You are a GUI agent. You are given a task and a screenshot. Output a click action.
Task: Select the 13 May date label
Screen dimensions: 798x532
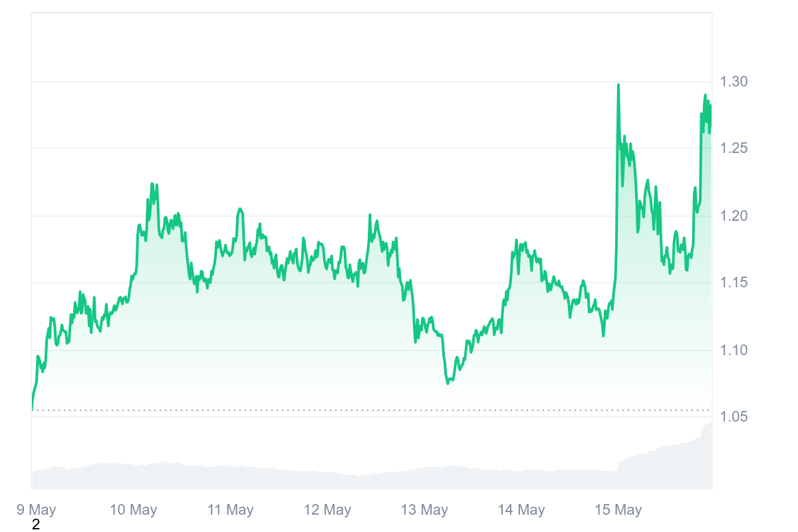[x=425, y=510]
